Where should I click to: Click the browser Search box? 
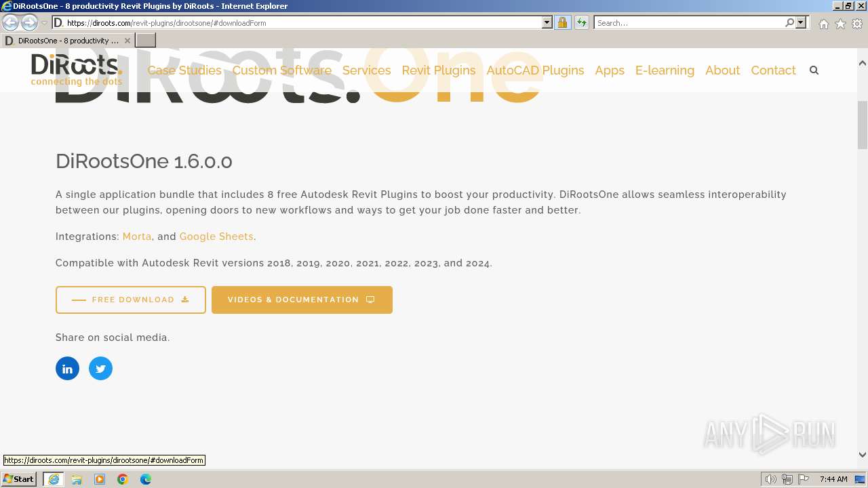[x=689, y=22]
